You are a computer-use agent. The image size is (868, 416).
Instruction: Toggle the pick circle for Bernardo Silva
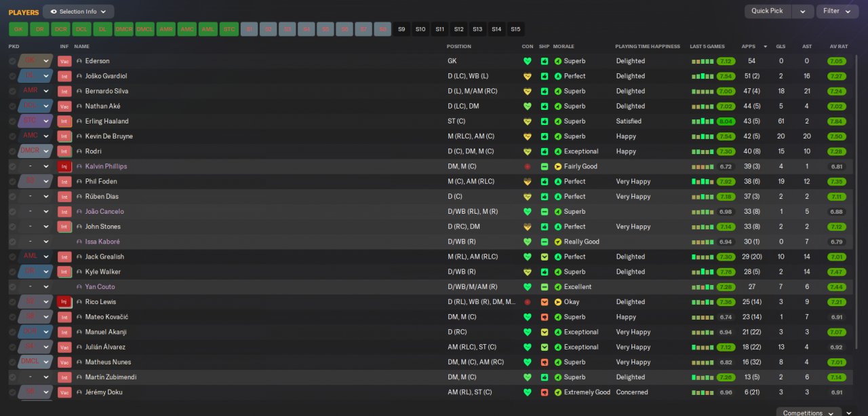pyautogui.click(x=12, y=91)
